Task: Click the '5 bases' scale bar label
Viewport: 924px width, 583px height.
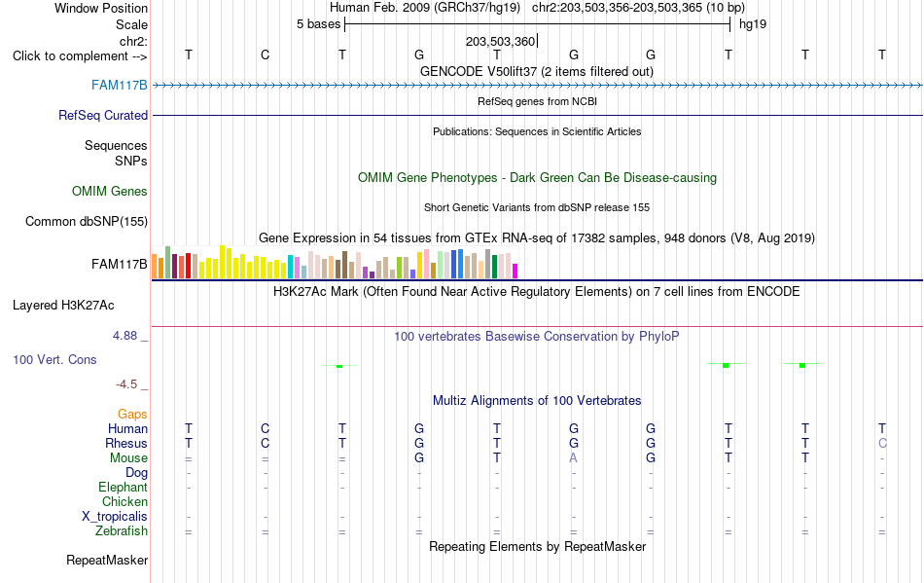Action: coord(318,24)
